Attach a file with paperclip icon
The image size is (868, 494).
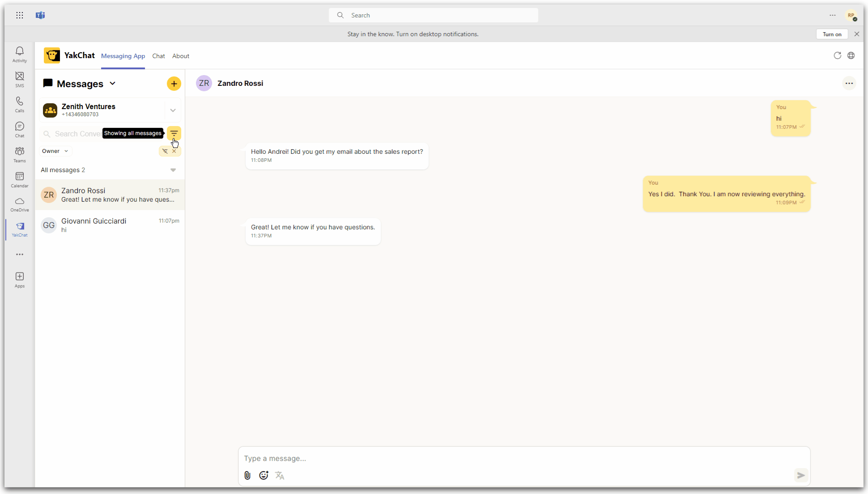coord(247,475)
